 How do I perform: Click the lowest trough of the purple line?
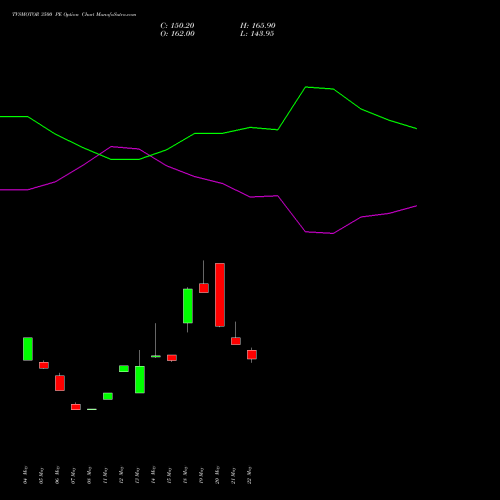coord(333,233)
